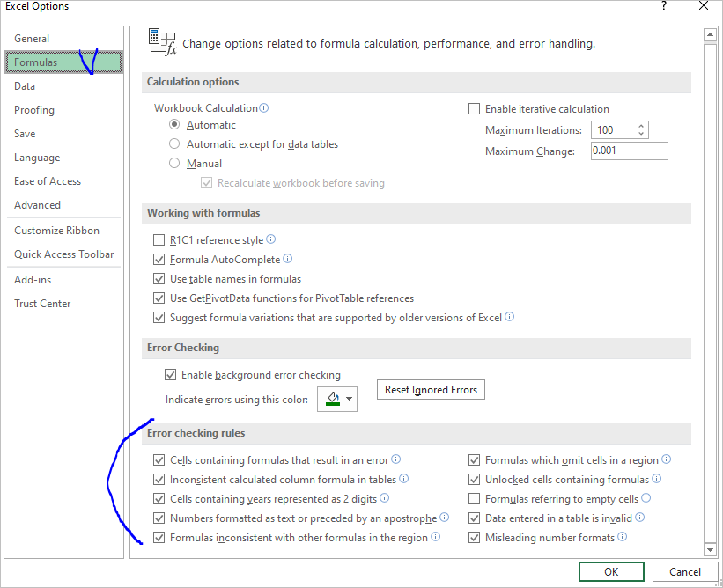Click Reset Ignored Errors button
Viewport: 723px width, 588px height.
click(x=431, y=389)
